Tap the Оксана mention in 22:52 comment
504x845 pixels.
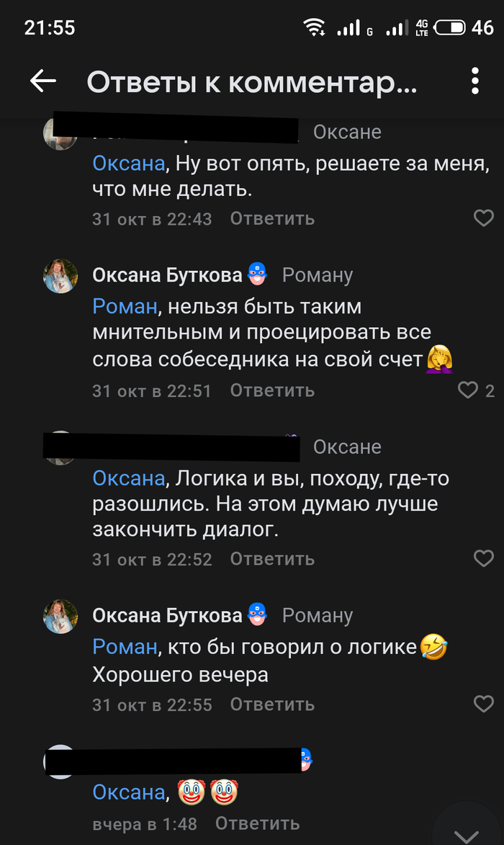(129, 478)
